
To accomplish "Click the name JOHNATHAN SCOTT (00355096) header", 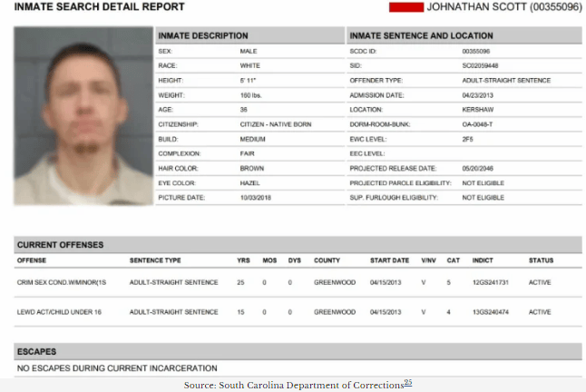I will pyautogui.click(x=504, y=7).
